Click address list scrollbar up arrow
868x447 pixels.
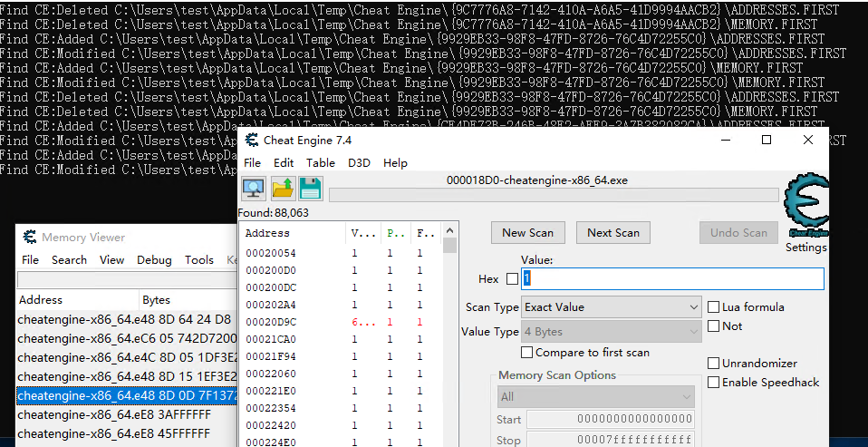(x=450, y=230)
